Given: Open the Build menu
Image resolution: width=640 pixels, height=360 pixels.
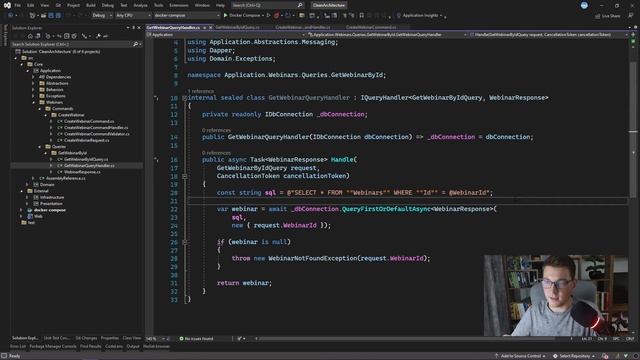Looking at the screenshot, I should tap(91, 5).
